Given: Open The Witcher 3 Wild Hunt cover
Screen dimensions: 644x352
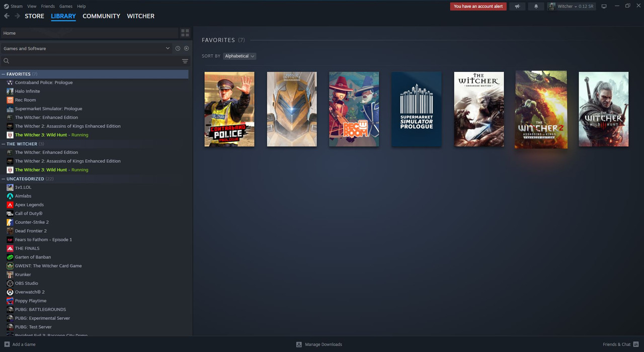Looking at the screenshot, I should click(x=604, y=109).
